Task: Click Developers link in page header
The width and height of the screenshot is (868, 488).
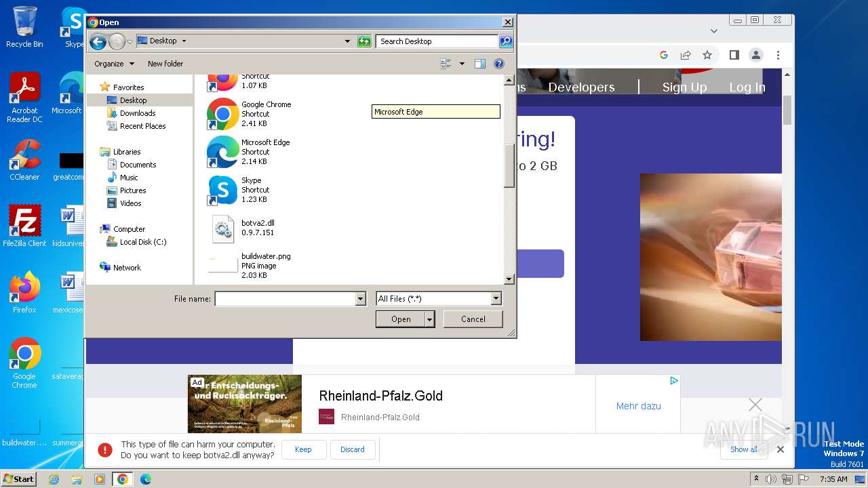Action: tap(581, 87)
